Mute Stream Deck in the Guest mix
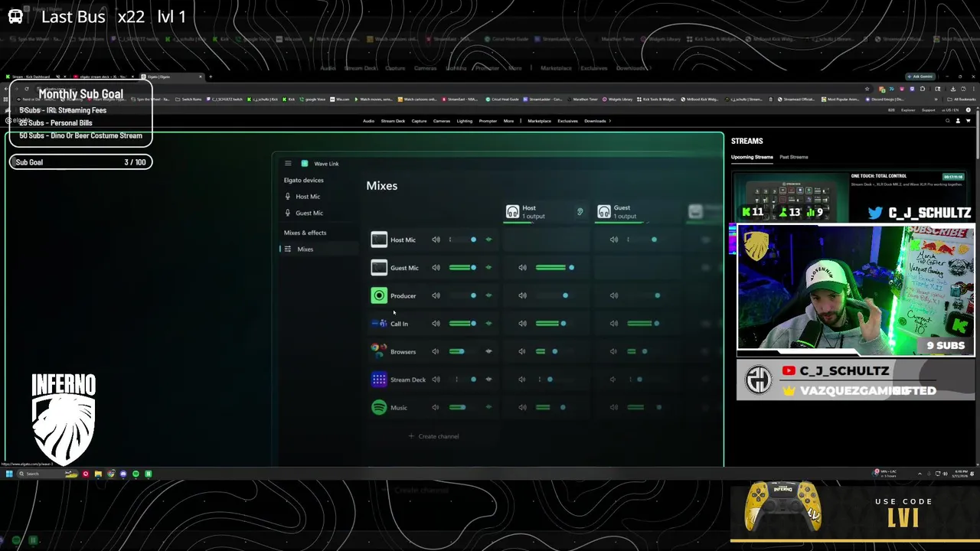The height and width of the screenshot is (551, 980). coord(613,380)
